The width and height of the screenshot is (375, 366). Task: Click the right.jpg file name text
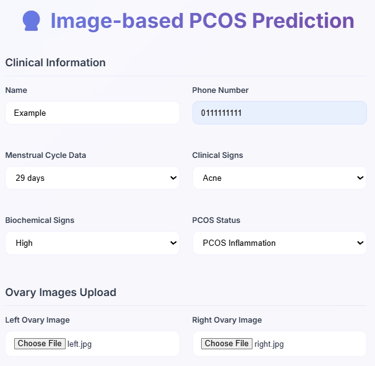(269, 344)
